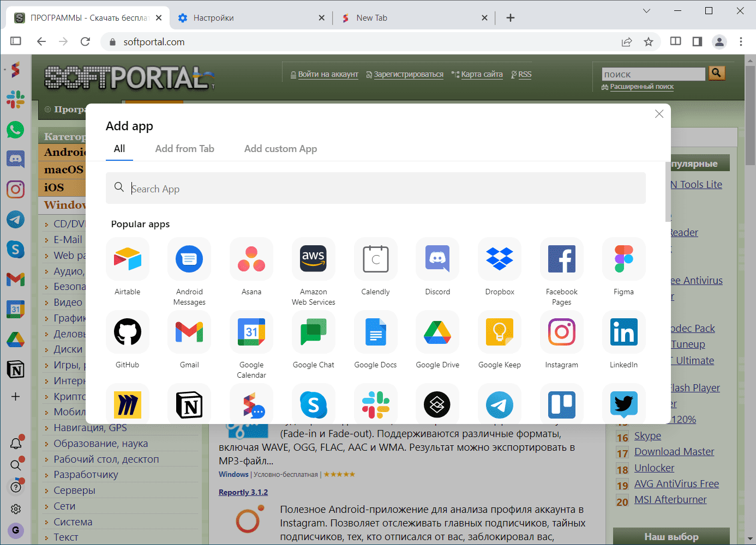
Task: Open Discord in the browser sidebar
Action: click(x=15, y=159)
